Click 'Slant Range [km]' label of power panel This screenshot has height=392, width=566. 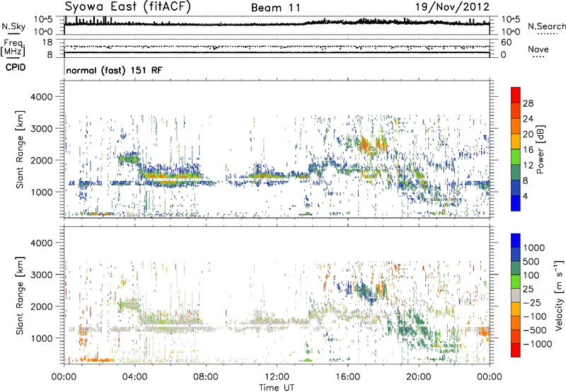tap(20, 149)
